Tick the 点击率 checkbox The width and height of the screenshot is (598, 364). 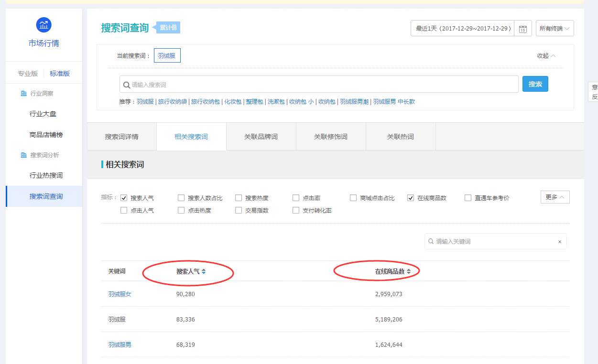click(296, 198)
